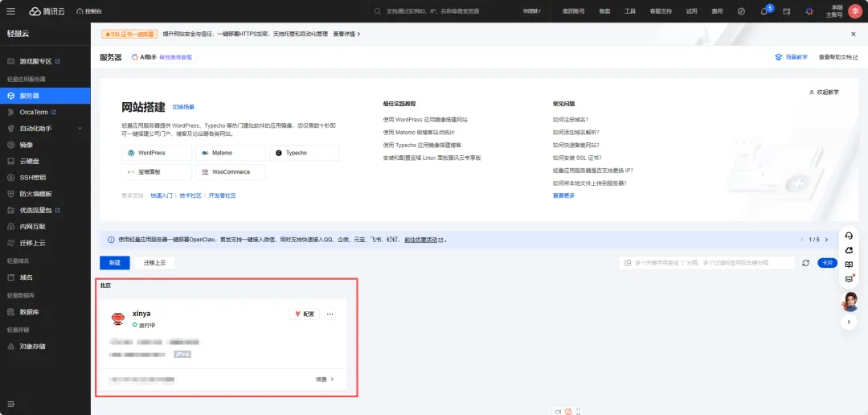The height and width of the screenshot is (415, 868).
Task: Click 续费 on the xinya card
Action: pyautogui.click(x=325, y=380)
